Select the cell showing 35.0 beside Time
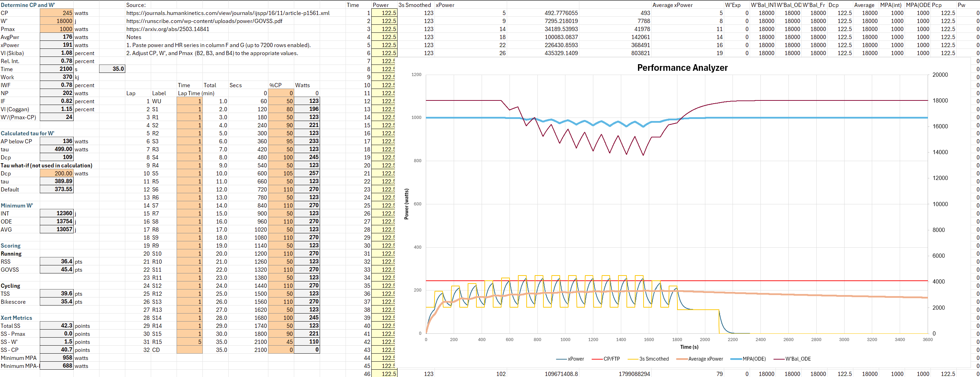The width and height of the screenshot is (980, 377). click(x=112, y=69)
